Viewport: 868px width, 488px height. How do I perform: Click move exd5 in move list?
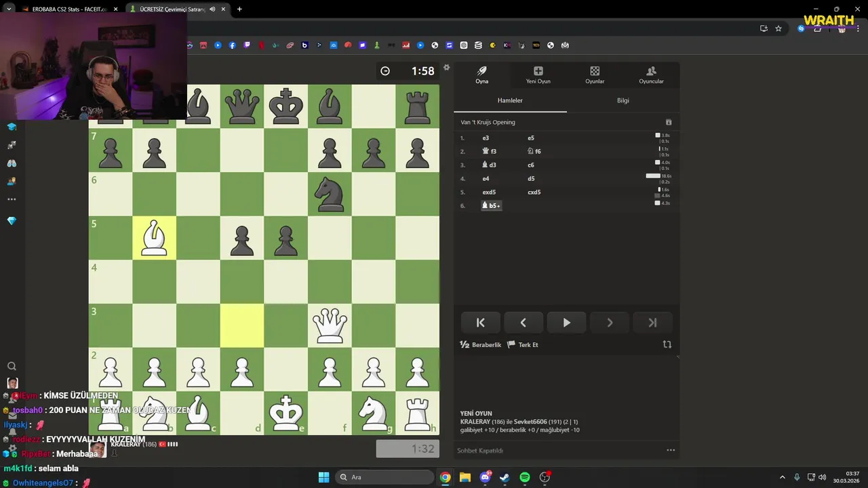[x=489, y=192]
